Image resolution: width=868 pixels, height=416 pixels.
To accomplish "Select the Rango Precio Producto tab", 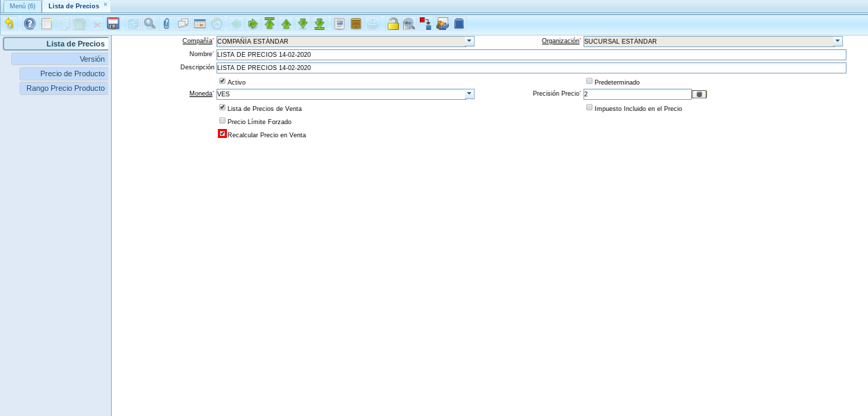I will tap(63, 88).
